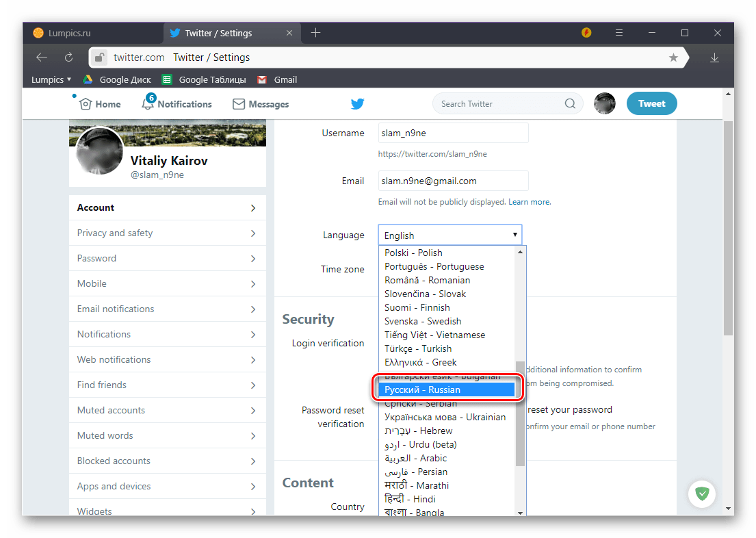Open Muted words settings item

tap(167, 435)
